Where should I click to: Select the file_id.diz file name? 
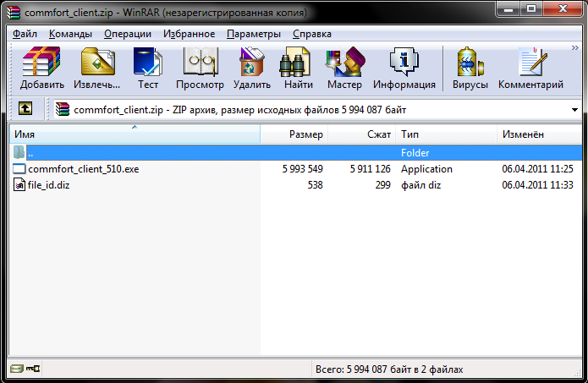click(48, 185)
